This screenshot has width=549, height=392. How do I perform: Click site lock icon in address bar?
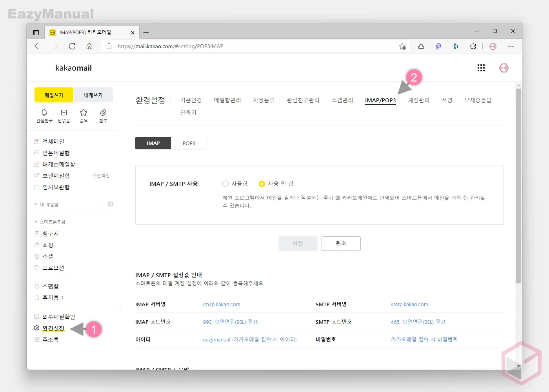pos(109,46)
